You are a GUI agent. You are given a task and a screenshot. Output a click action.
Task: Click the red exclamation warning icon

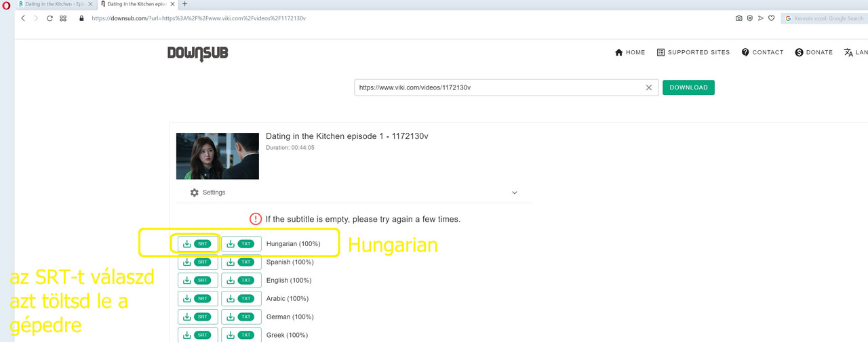tap(256, 219)
